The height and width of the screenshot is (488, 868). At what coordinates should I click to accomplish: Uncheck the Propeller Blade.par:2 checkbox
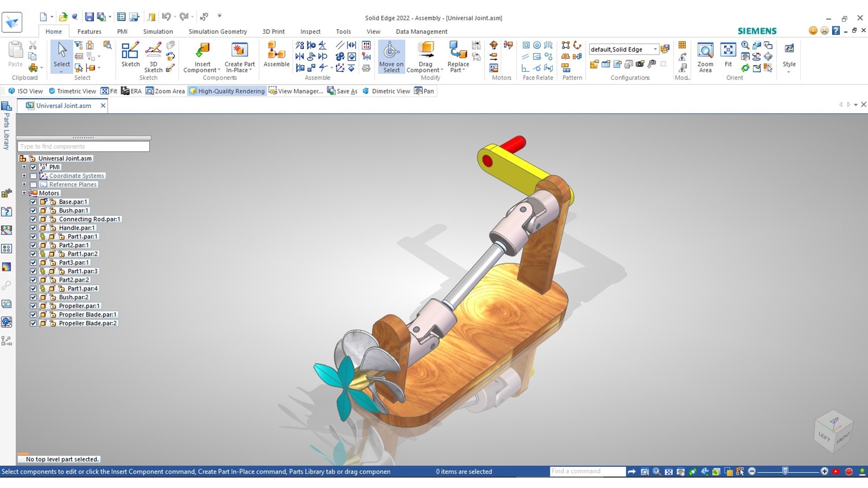pyautogui.click(x=33, y=323)
